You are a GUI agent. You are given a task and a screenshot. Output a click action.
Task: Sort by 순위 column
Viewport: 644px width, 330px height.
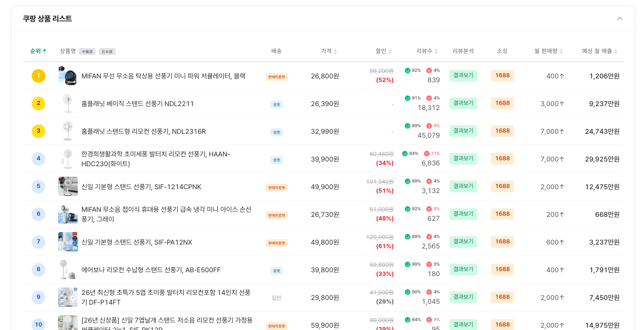[x=38, y=51]
